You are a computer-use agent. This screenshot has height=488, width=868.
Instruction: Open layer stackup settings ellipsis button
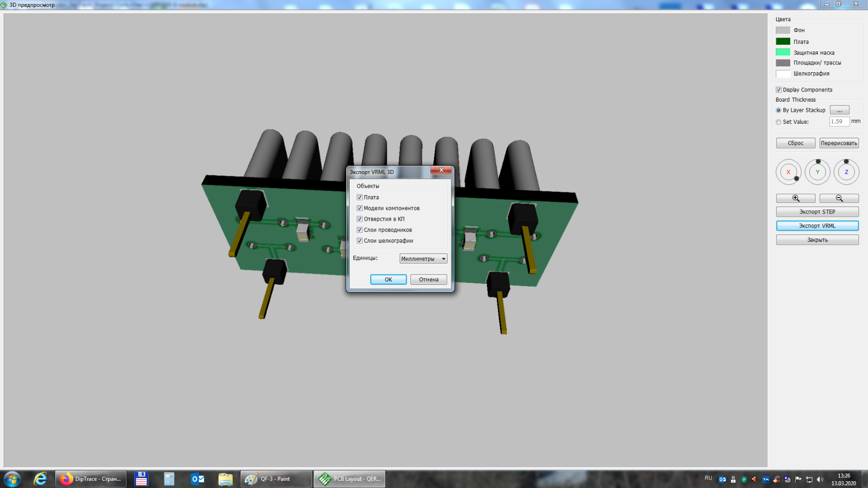(839, 110)
